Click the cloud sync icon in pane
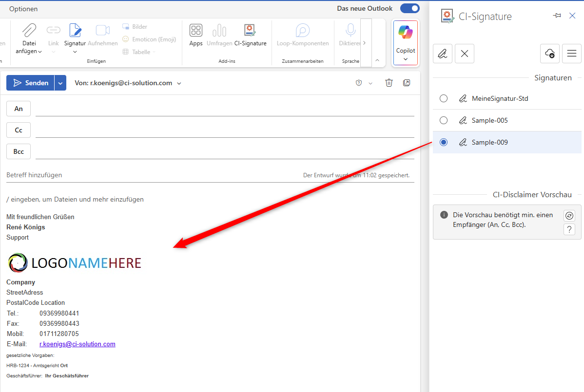This screenshot has width=584, height=392. click(x=549, y=54)
